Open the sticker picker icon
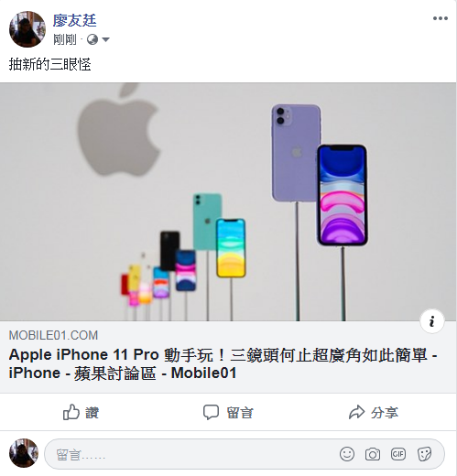 pyautogui.click(x=424, y=454)
